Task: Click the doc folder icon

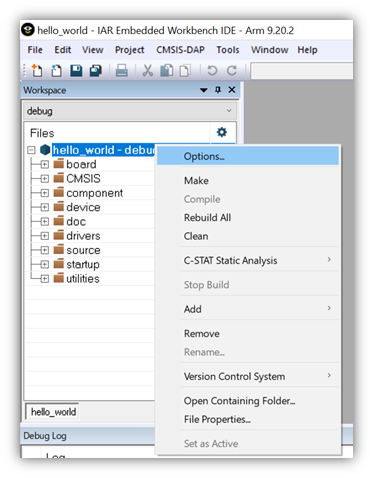Action: tap(59, 221)
